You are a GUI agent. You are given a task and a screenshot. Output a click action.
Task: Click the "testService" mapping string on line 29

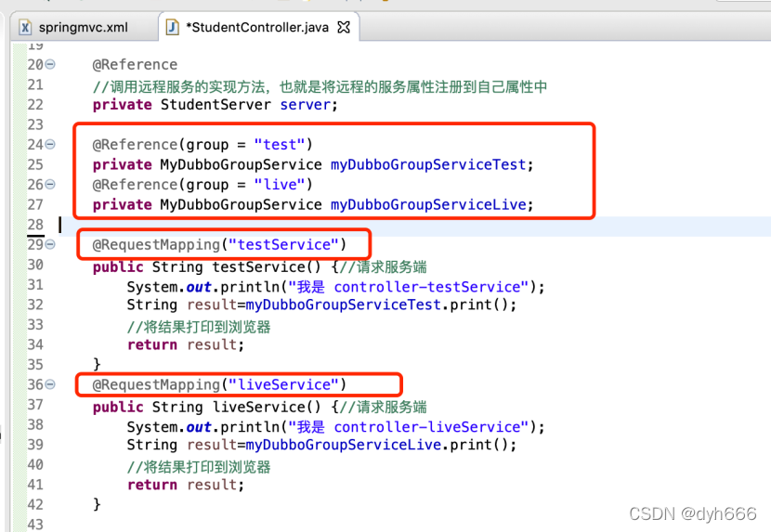tap(283, 244)
